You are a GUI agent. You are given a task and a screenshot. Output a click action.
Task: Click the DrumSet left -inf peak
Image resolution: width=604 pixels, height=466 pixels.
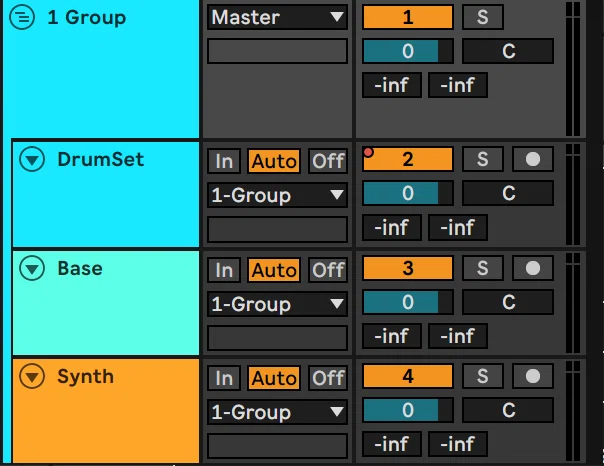pyautogui.click(x=392, y=227)
